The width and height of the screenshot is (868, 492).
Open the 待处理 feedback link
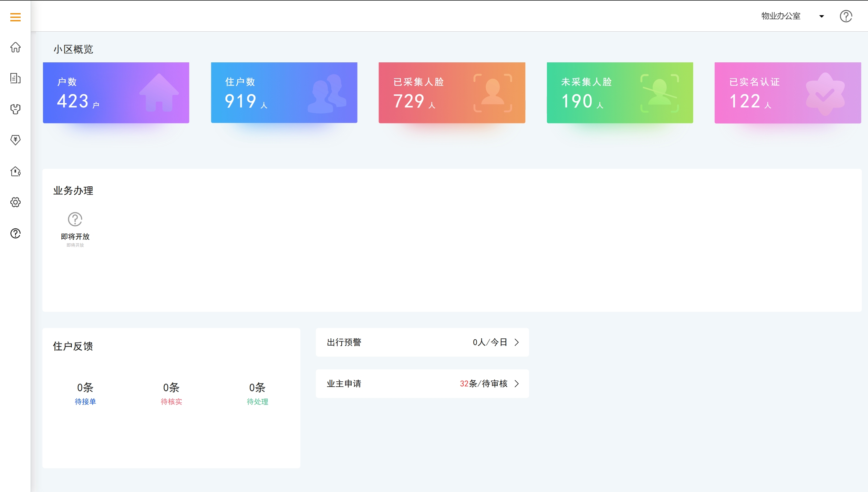[258, 402]
